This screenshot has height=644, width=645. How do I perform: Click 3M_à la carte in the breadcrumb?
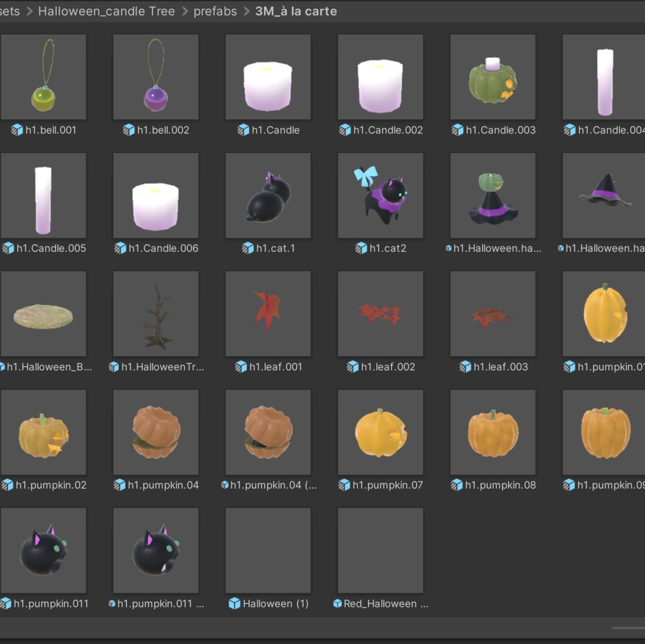click(x=296, y=11)
